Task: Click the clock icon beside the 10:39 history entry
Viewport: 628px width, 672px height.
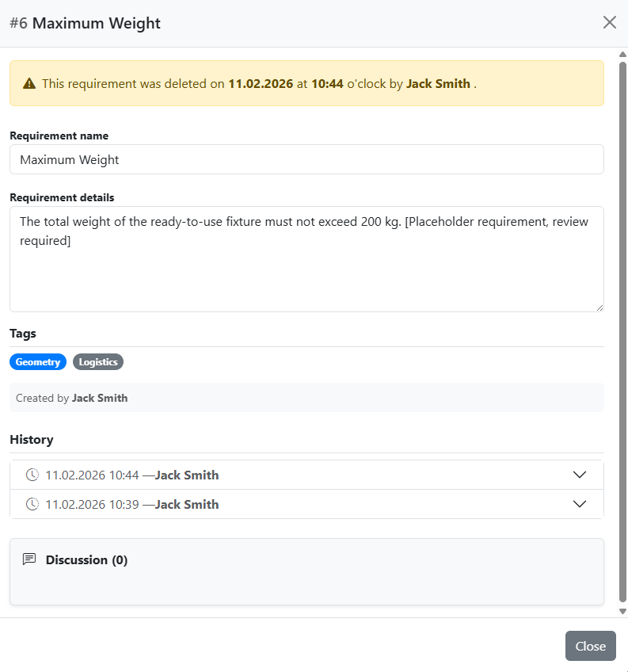Action: pos(32,504)
